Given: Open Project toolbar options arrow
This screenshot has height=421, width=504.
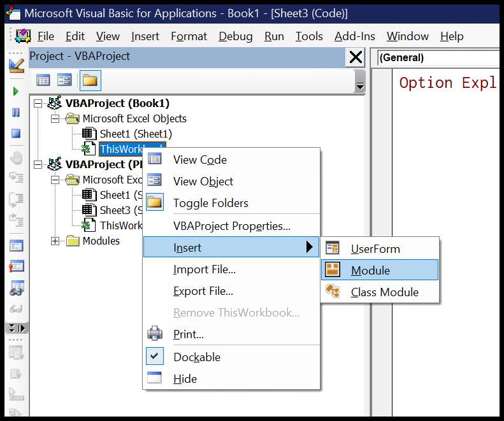Looking at the screenshot, I should (x=361, y=82).
